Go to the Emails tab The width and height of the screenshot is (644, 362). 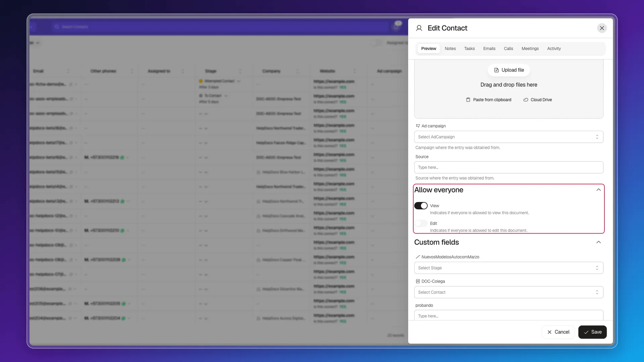[x=489, y=49]
